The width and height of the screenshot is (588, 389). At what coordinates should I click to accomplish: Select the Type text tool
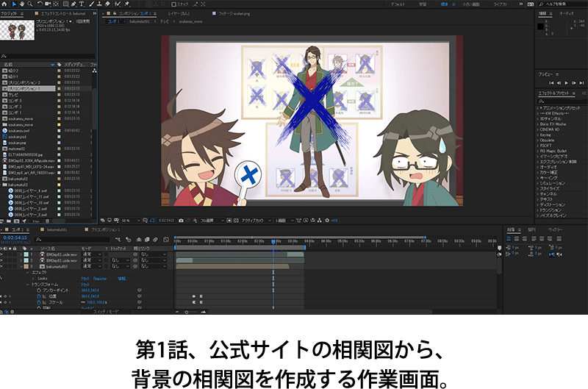coord(82,4)
